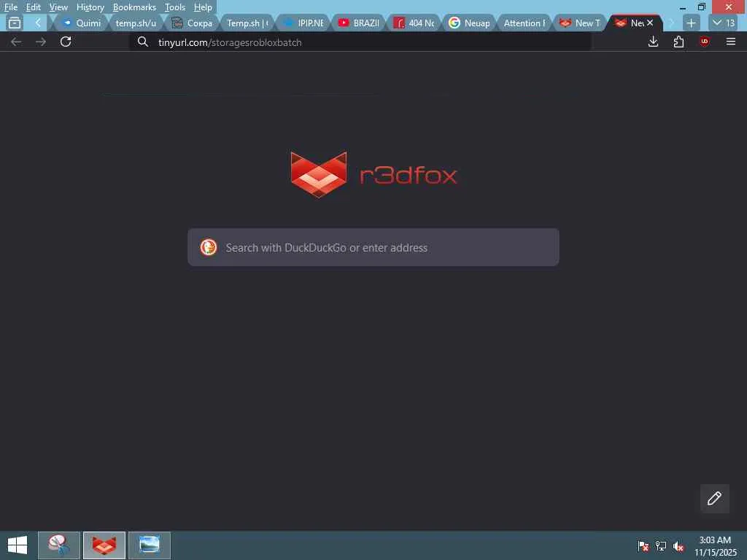Image resolution: width=747 pixels, height=560 pixels.
Task: Open the Edit menu
Action: (x=33, y=7)
